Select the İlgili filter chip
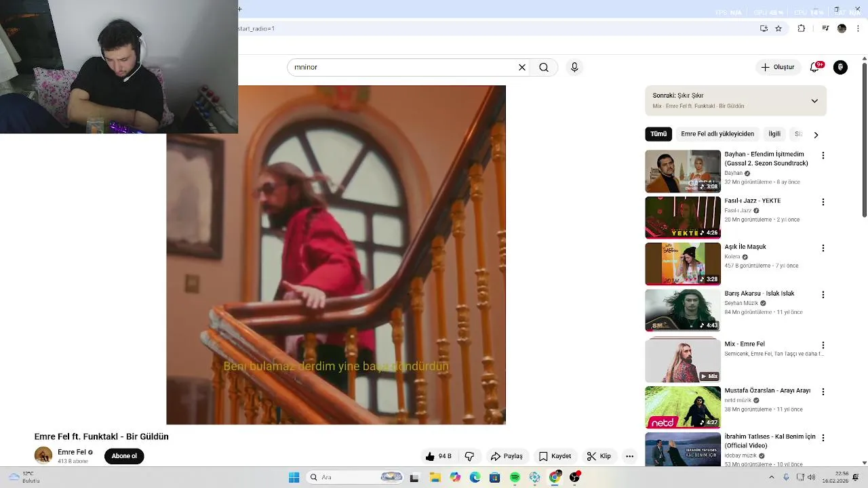 click(x=774, y=134)
